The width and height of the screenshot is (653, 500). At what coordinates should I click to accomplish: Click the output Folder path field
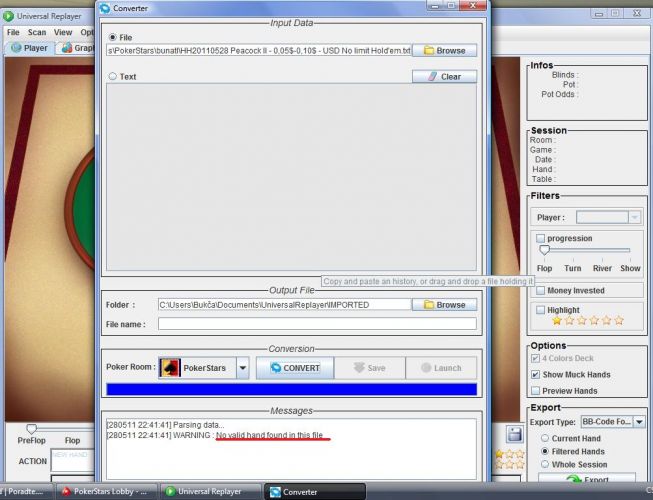pos(284,305)
